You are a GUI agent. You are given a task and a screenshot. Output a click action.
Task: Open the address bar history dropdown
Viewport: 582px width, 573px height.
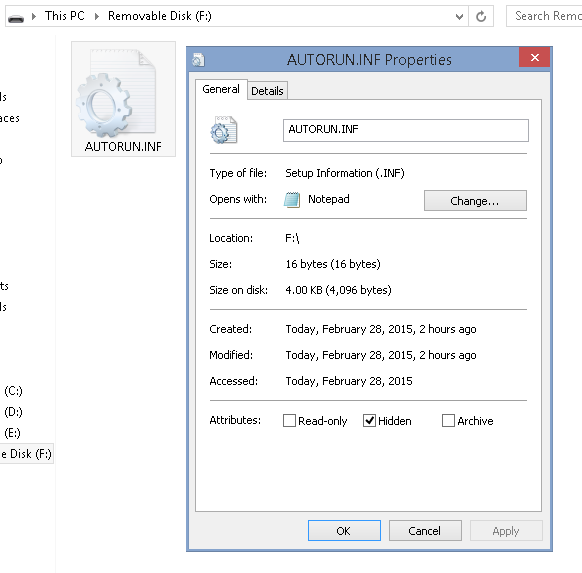coord(460,16)
